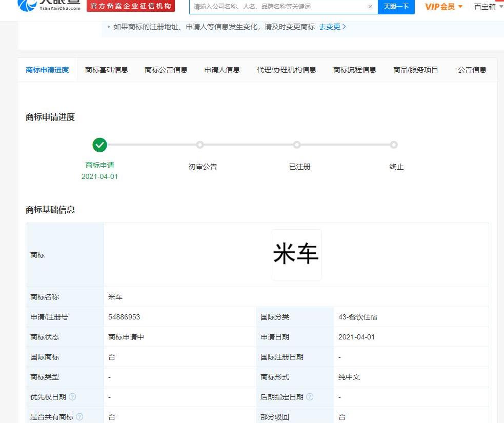Open the 商标流程信息 tab
504x423 pixels.
[355, 70]
